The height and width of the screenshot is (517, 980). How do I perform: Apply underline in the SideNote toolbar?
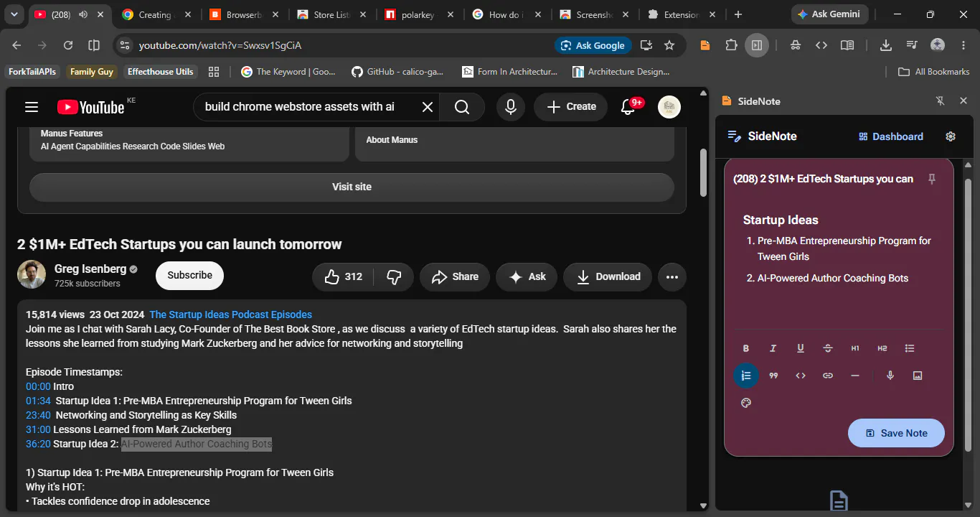click(x=801, y=348)
